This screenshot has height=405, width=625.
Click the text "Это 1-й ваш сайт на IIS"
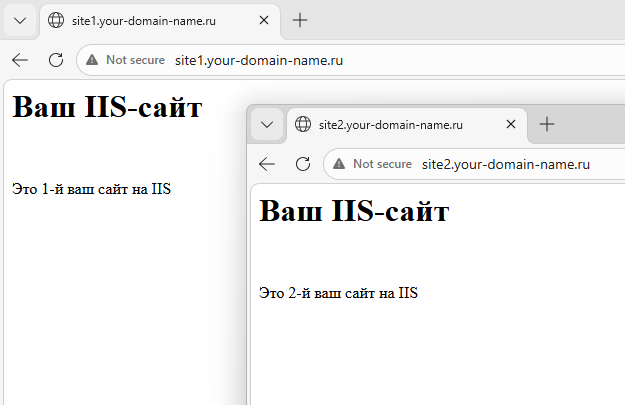click(x=92, y=189)
